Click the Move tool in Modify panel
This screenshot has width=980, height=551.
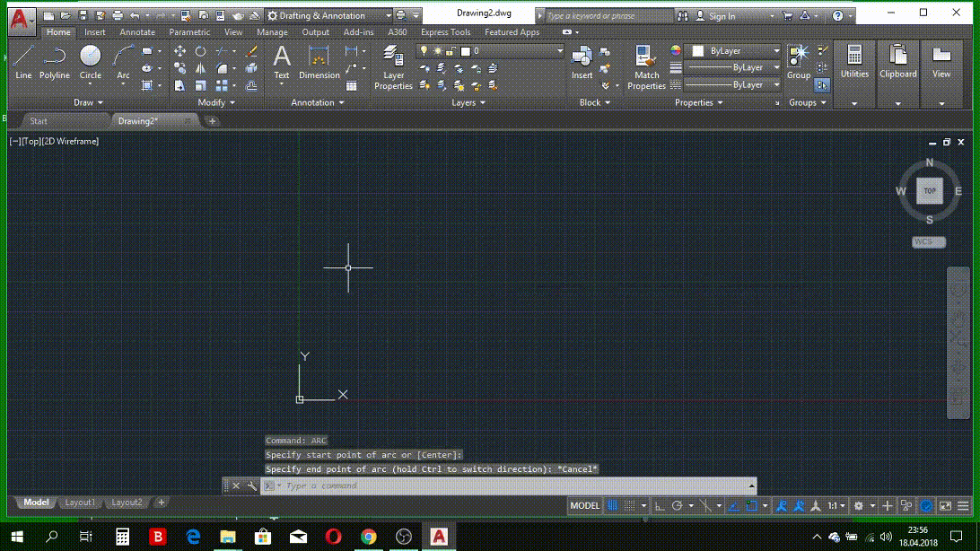point(180,51)
